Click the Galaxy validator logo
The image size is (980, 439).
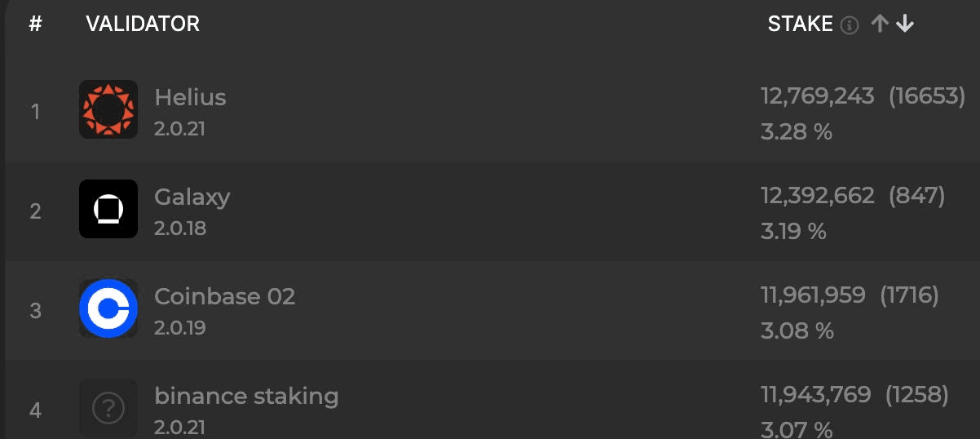pyautogui.click(x=108, y=209)
